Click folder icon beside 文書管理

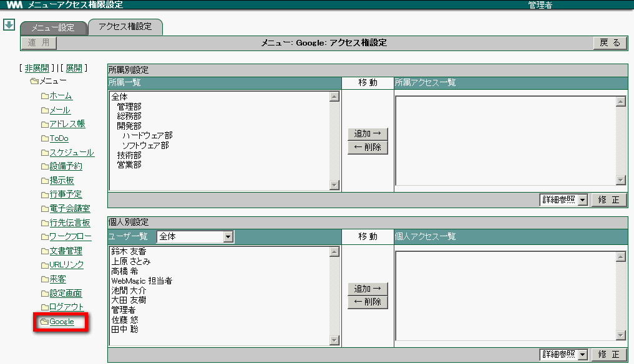pos(45,251)
